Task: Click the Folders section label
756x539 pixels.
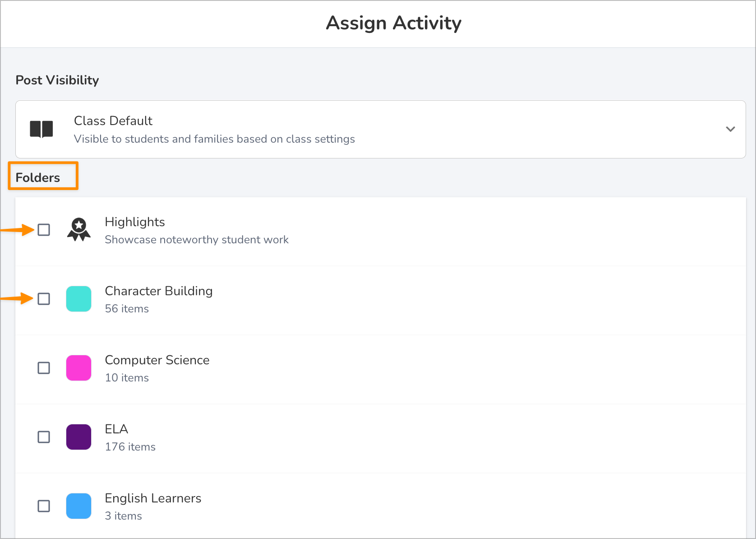Action: tap(39, 177)
